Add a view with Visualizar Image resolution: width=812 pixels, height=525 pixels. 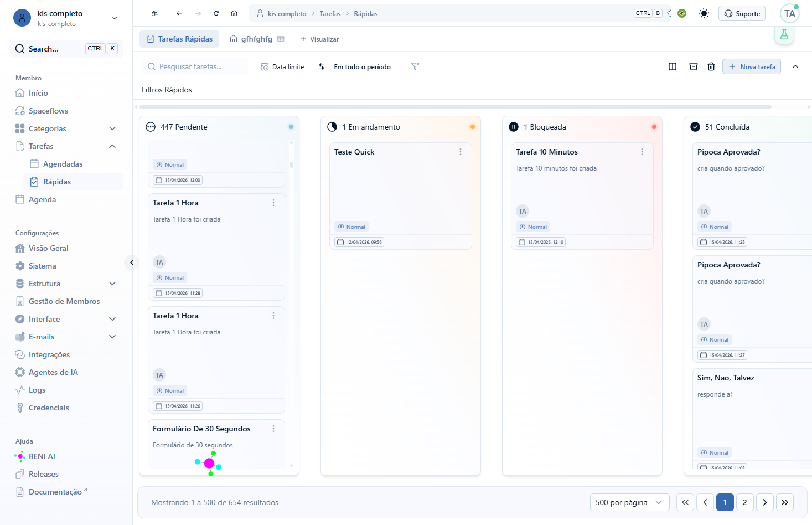pyautogui.click(x=319, y=39)
